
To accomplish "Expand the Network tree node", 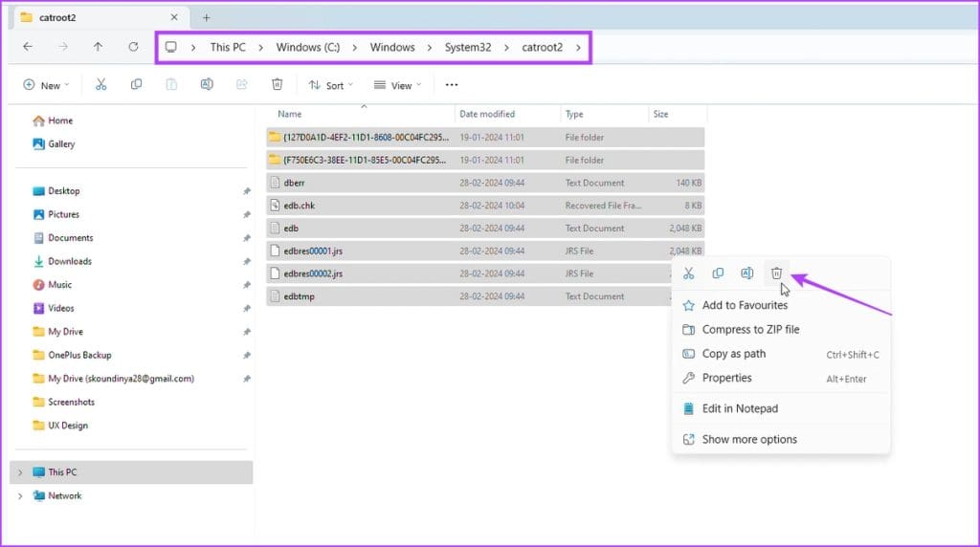I will [x=20, y=496].
